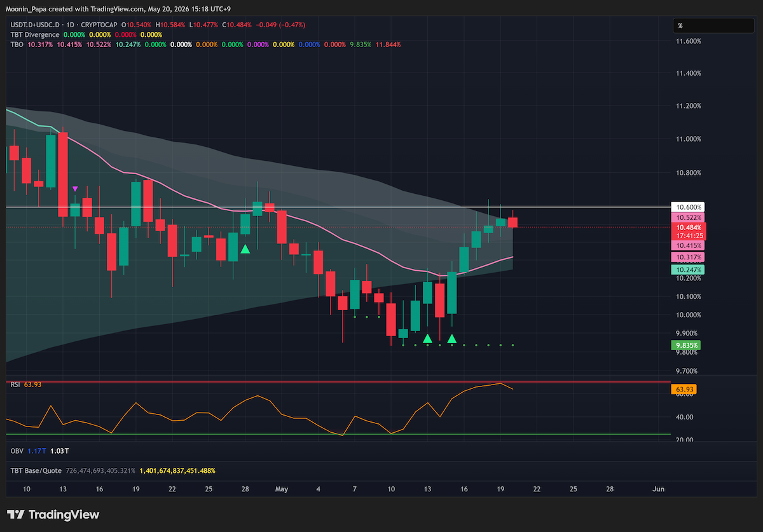Open the % scale box

click(x=714, y=25)
